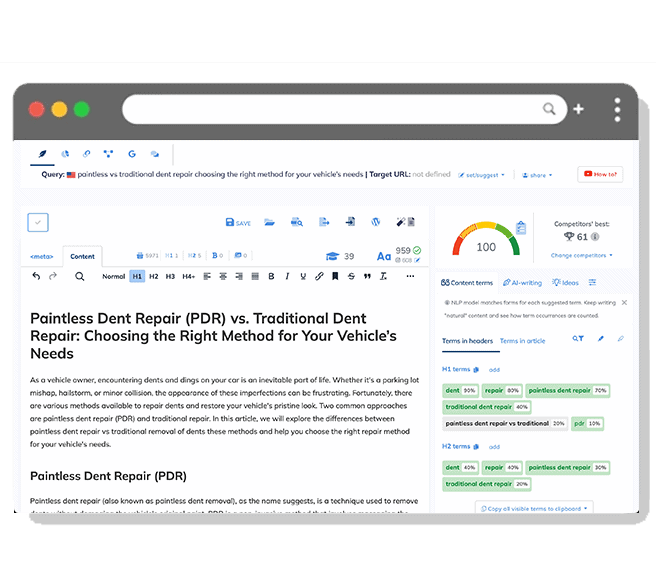Justify the text

(255, 276)
